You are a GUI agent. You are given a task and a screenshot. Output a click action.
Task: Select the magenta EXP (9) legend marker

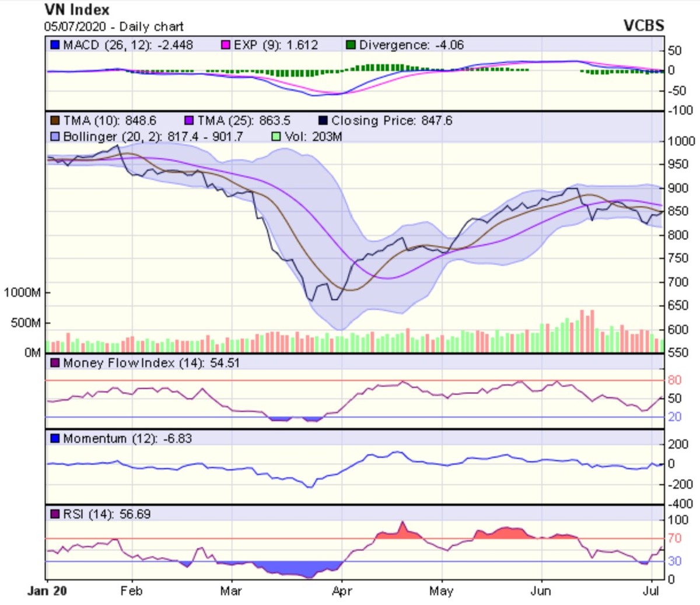click(226, 45)
